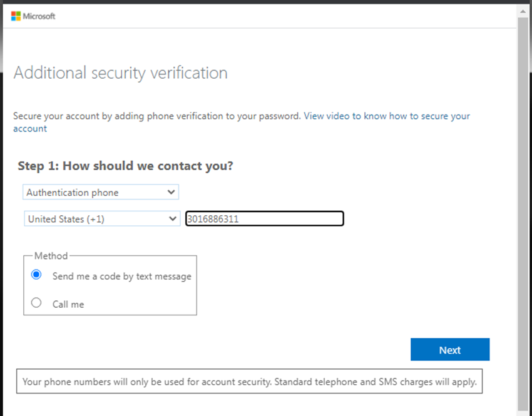Click the chevron arrow on Authentication phone selector
Image resolution: width=532 pixels, height=416 pixels.
pos(171,192)
